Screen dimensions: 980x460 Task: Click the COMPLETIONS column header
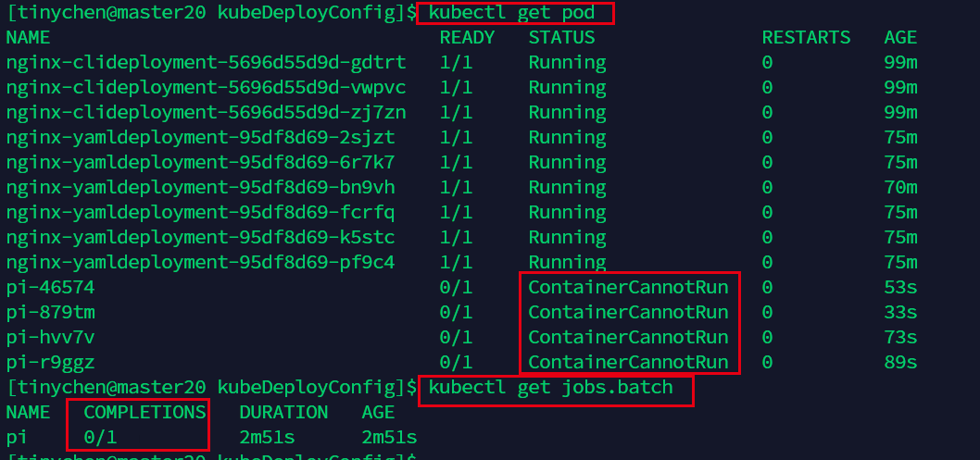tap(144, 412)
